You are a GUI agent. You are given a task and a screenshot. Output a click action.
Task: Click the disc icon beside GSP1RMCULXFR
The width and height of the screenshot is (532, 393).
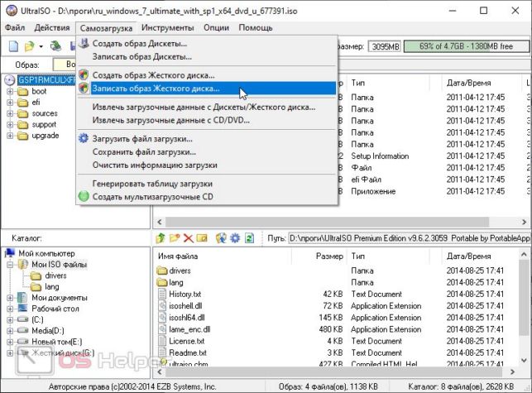point(10,80)
